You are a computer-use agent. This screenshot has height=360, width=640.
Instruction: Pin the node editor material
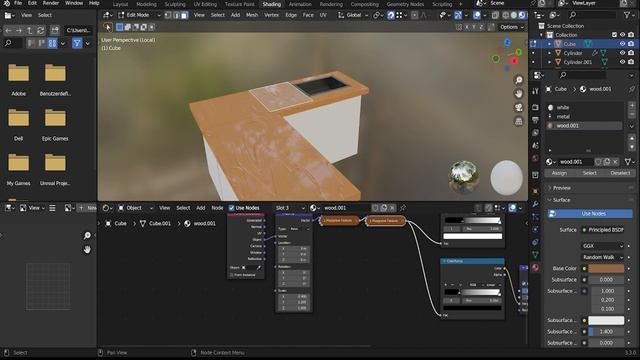403,208
